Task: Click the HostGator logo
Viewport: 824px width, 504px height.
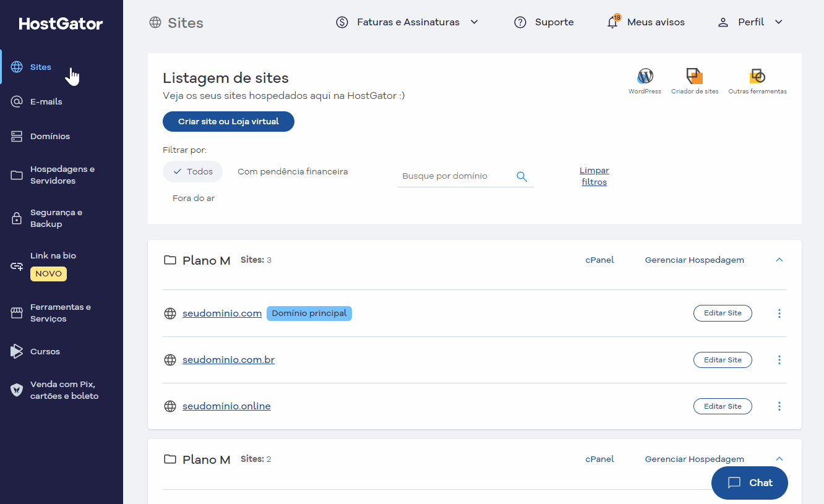Action: click(61, 23)
